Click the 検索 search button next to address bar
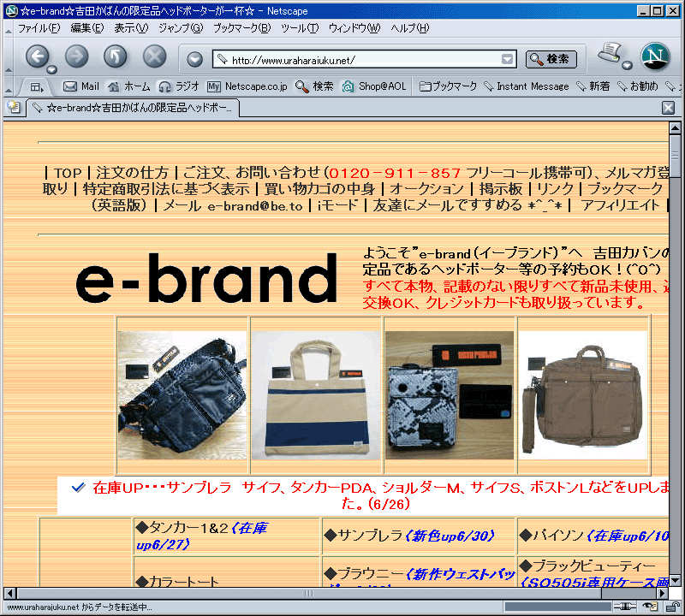Image resolution: width=685 pixels, height=616 pixels. point(551,59)
